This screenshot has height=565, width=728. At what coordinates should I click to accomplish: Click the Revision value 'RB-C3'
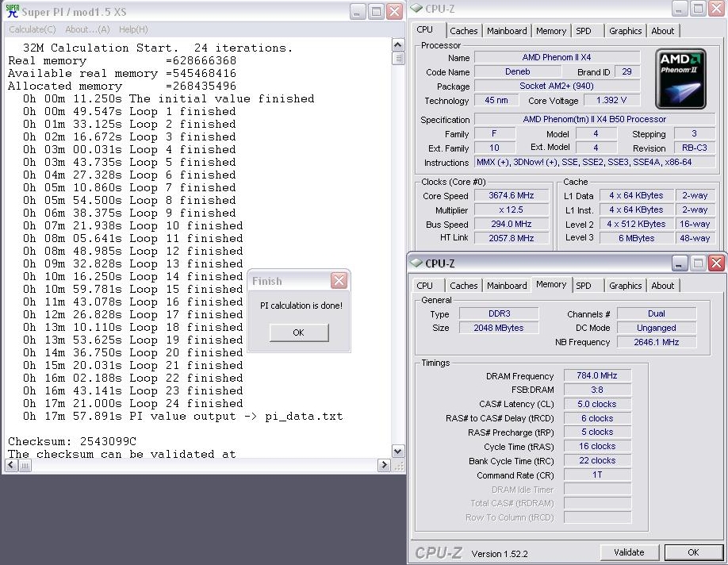click(x=694, y=148)
